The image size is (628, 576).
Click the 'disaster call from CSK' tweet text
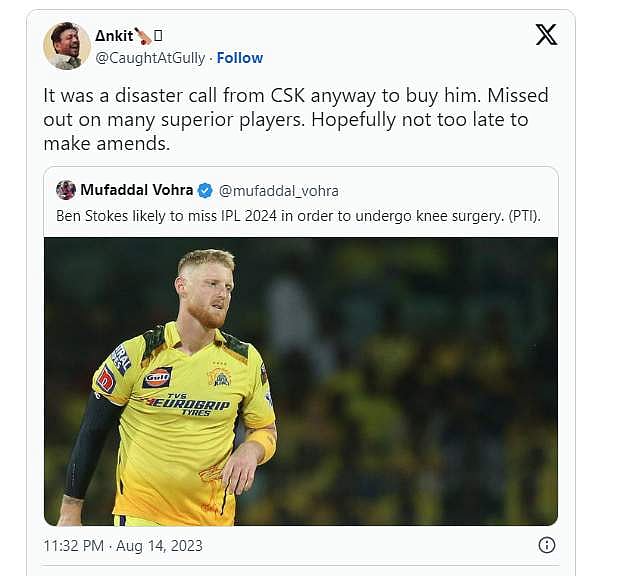pyautogui.click(x=295, y=119)
